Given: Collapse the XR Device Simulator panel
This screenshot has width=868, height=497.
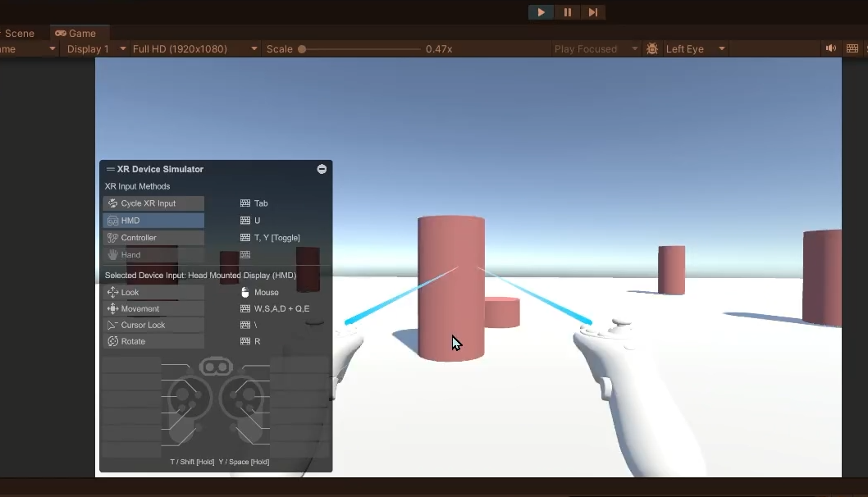Looking at the screenshot, I should (x=322, y=169).
